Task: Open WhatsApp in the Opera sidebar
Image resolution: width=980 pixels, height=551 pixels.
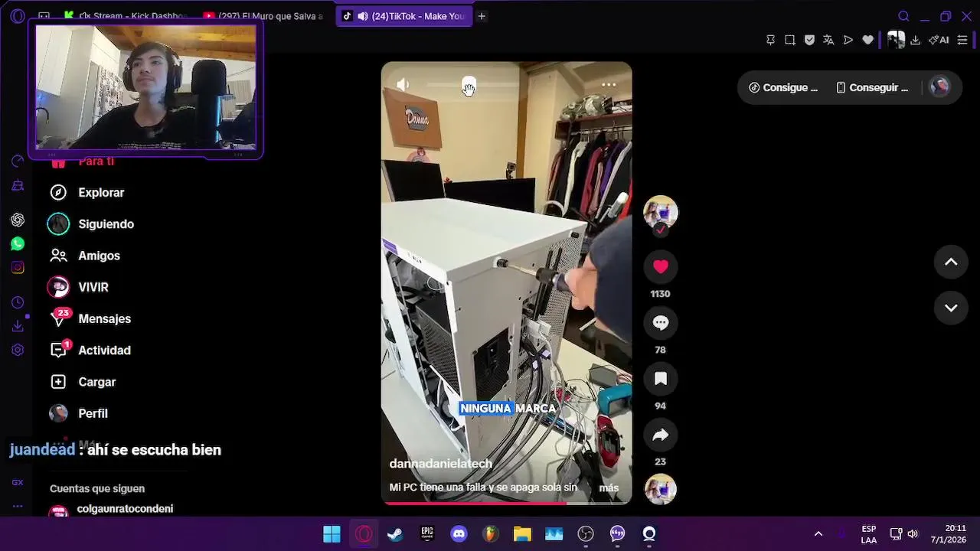Action: (18, 244)
